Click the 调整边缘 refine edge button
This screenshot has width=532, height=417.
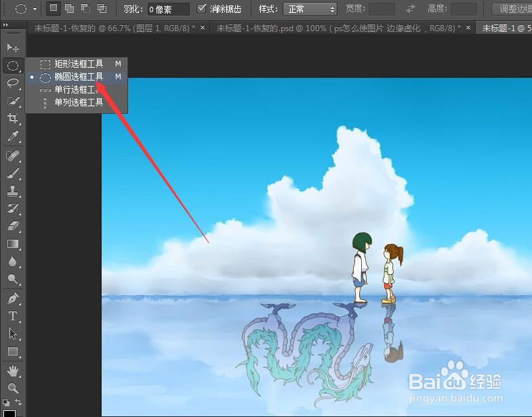point(512,9)
